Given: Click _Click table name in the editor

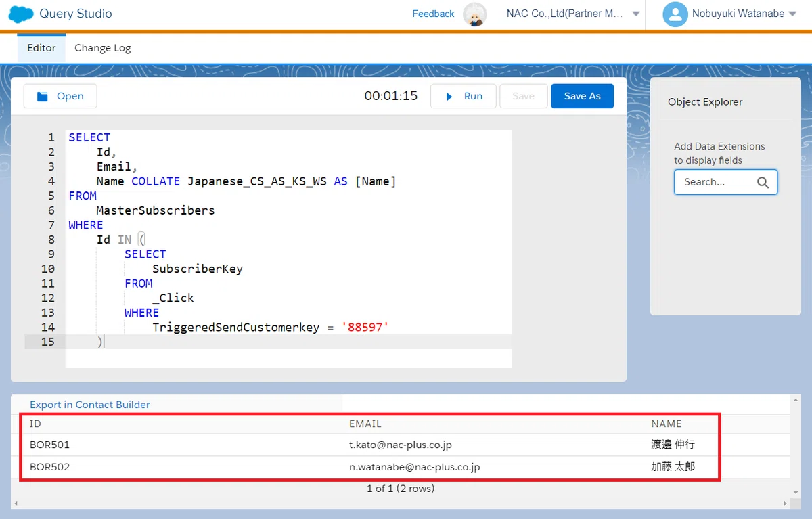Looking at the screenshot, I should coord(173,298).
